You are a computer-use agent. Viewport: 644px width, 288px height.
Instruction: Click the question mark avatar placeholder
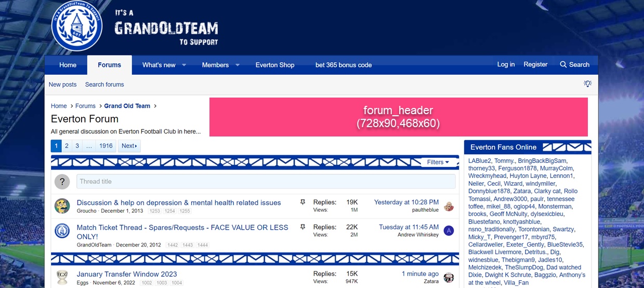click(62, 182)
